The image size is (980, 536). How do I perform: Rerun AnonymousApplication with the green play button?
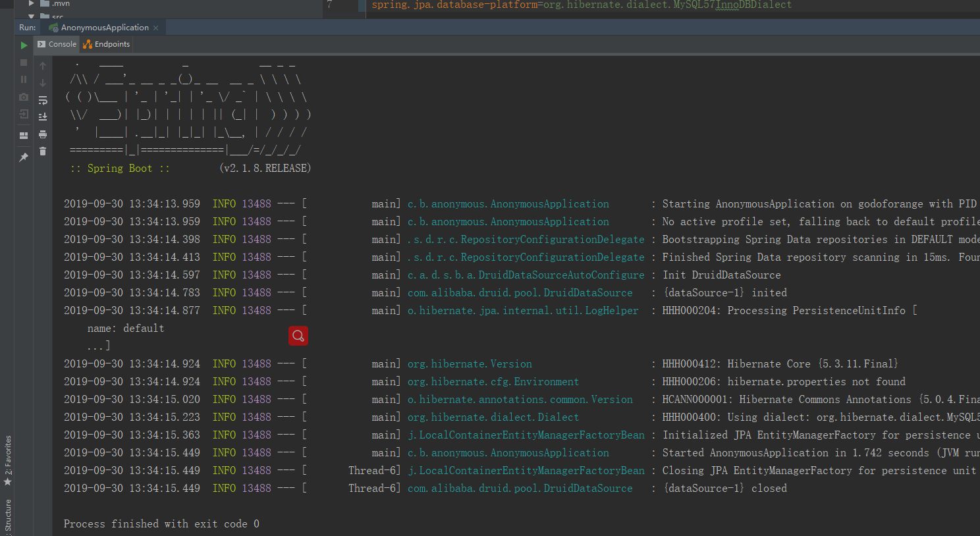click(24, 45)
